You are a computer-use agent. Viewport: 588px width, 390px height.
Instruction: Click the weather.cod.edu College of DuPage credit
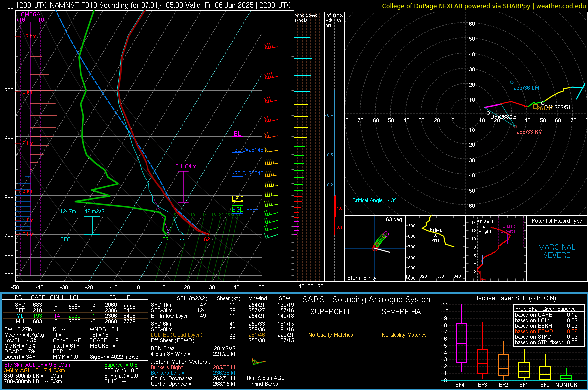(484, 6)
